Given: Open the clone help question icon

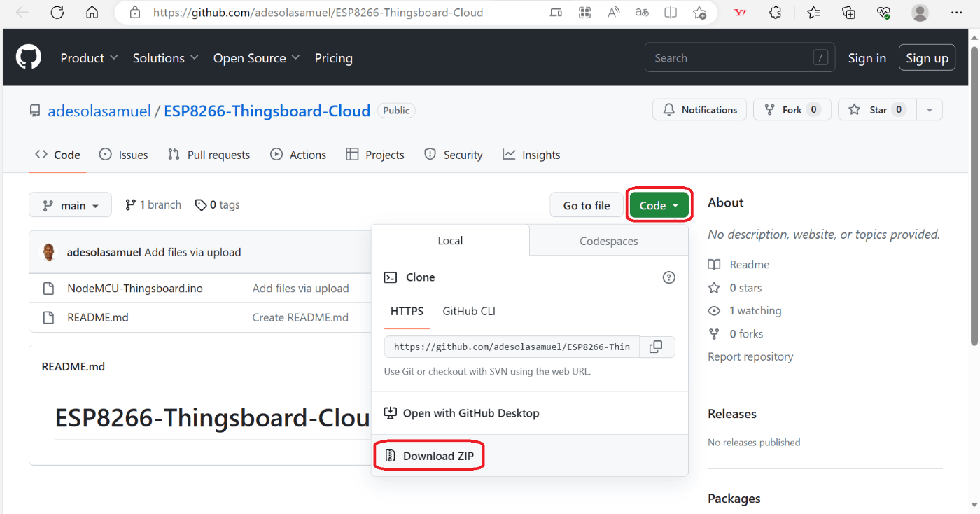Looking at the screenshot, I should click(669, 277).
